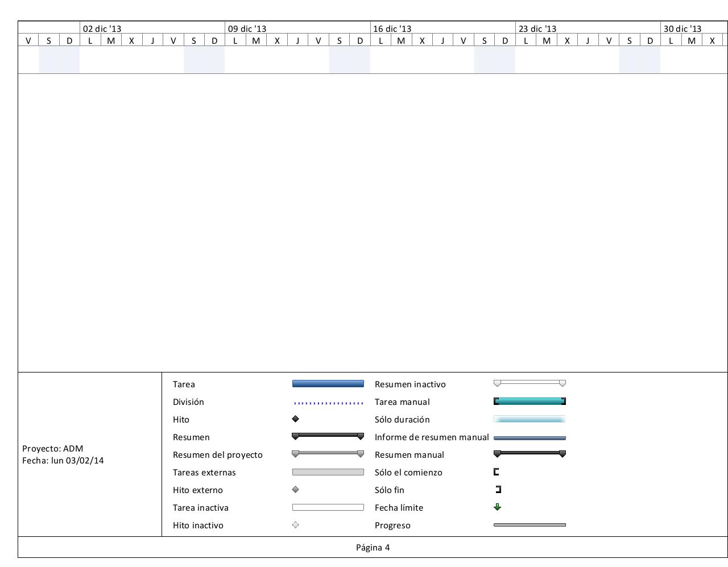The image size is (728, 567).
Task: Select the 23 dic '13 week header
Action: tap(537, 28)
